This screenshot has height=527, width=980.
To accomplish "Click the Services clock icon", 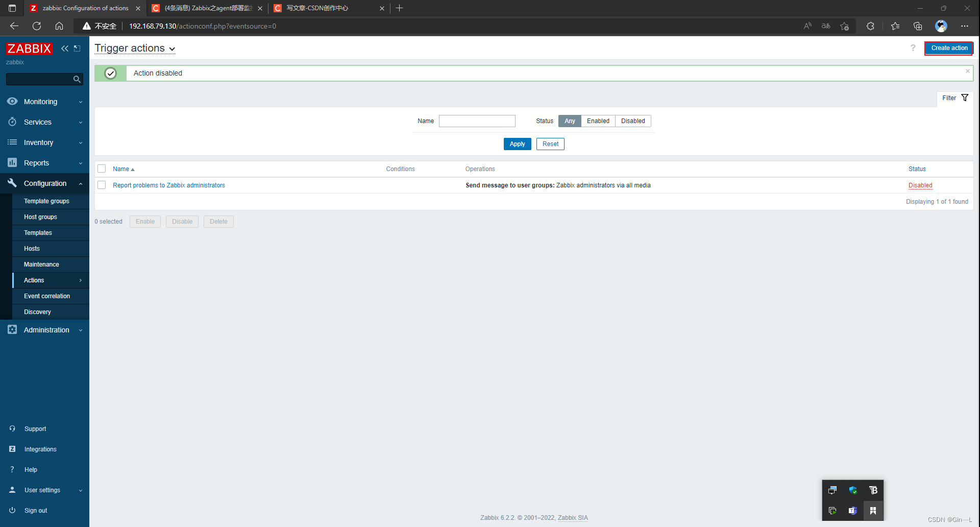I will click(12, 122).
